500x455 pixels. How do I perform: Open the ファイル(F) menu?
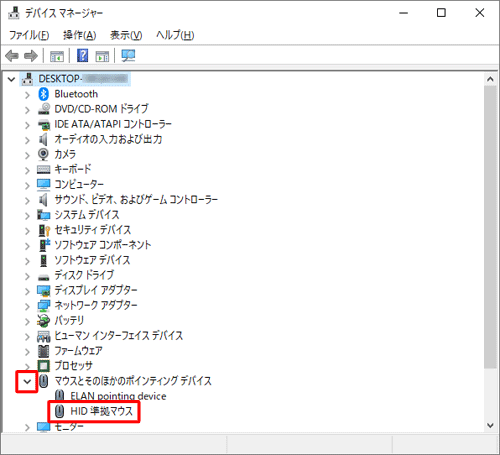point(29,35)
